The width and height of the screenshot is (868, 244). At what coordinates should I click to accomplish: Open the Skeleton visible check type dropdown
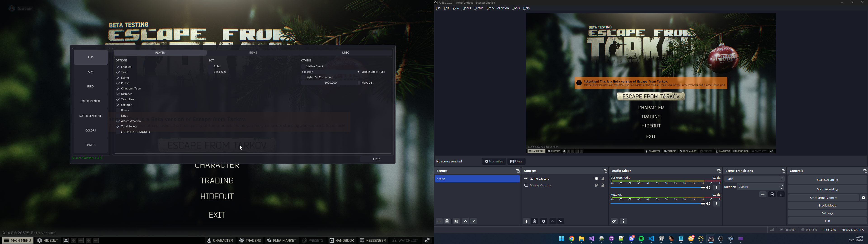pos(330,72)
